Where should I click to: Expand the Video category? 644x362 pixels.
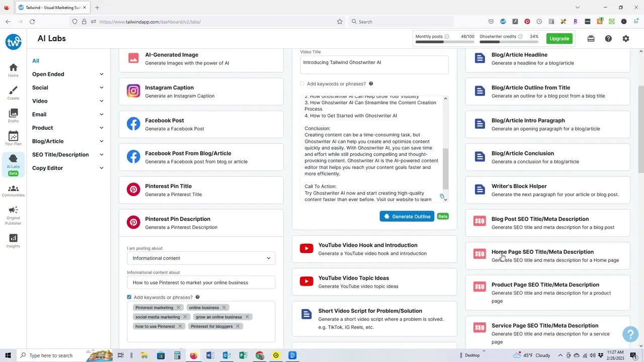pyautogui.click(x=68, y=101)
